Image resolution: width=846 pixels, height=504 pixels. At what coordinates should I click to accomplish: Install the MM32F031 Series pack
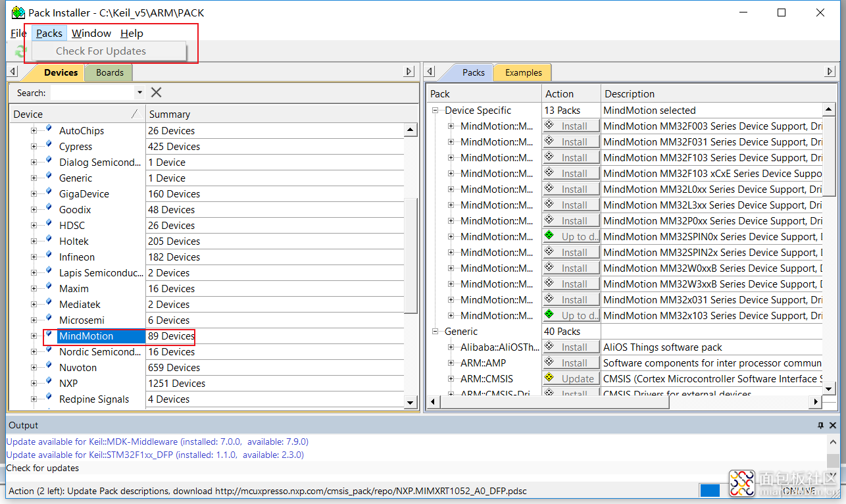coord(571,141)
